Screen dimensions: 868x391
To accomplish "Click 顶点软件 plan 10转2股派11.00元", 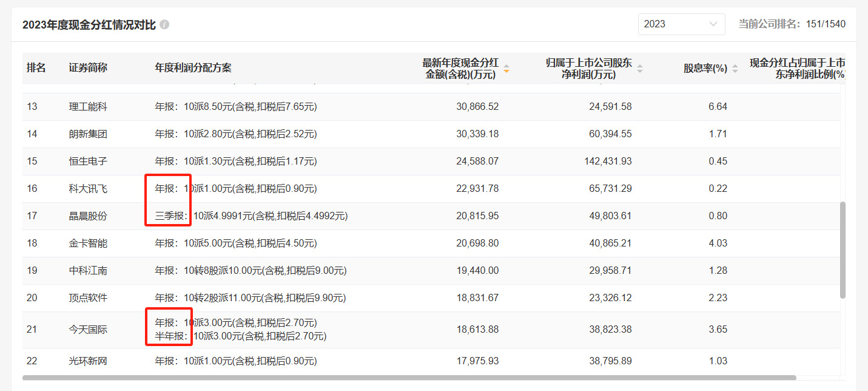I will click(x=251, y=298).
